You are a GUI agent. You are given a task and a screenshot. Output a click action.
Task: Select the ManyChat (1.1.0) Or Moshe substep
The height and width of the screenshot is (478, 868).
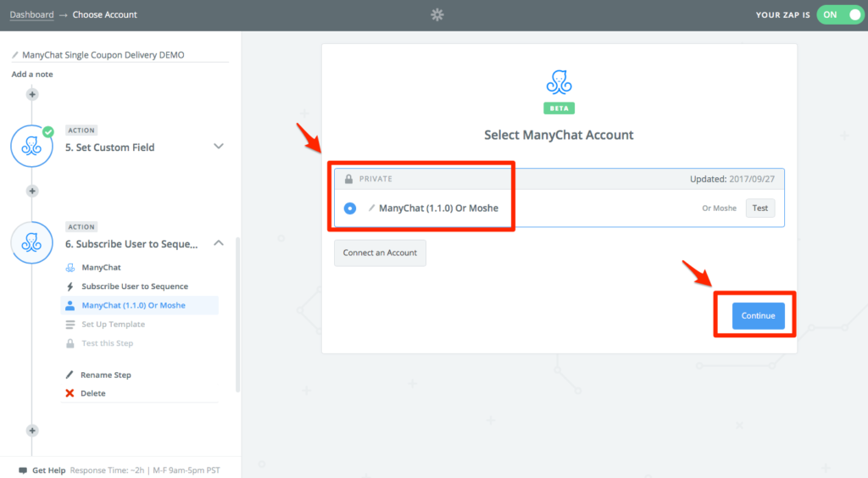pos(133,305)
